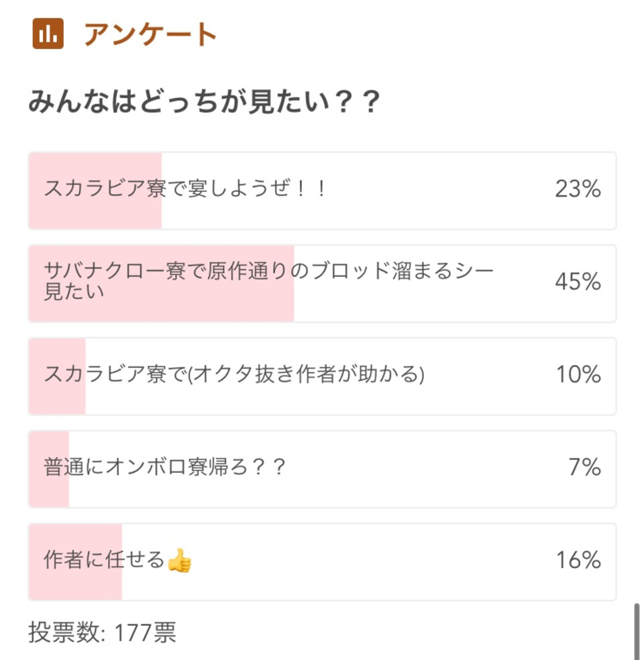Image resolution: width=644 pixels, height=660 pixels.
Task: Click the pink progress bar of 45% option
Action: 161,284
